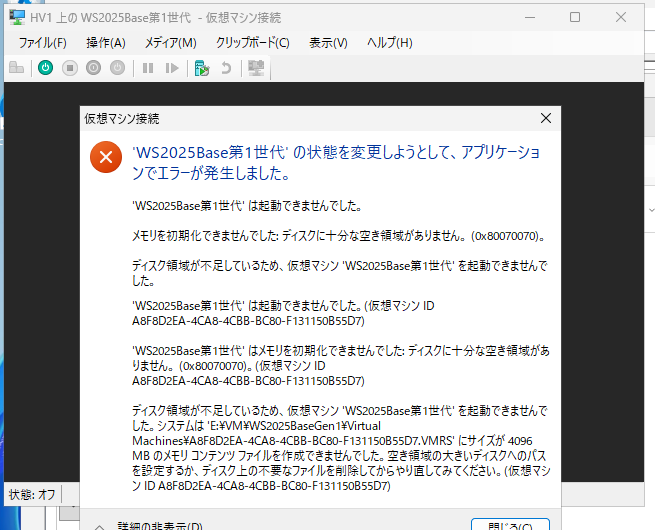Open the 操作(A) menu
Viewport: 655px width, 530px height.
coord(106,42)
